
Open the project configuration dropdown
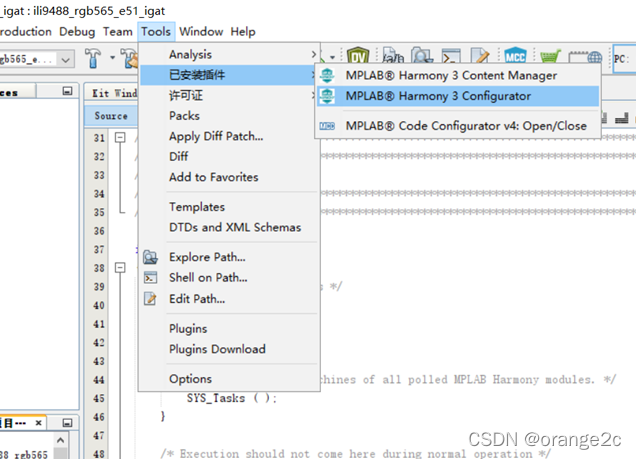click(65, 60)
